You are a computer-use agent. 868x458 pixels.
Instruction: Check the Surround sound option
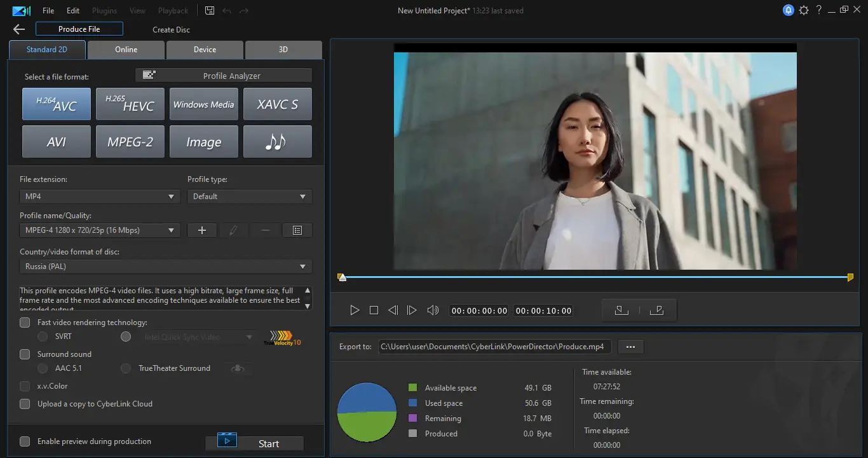[x=25, y=354]
